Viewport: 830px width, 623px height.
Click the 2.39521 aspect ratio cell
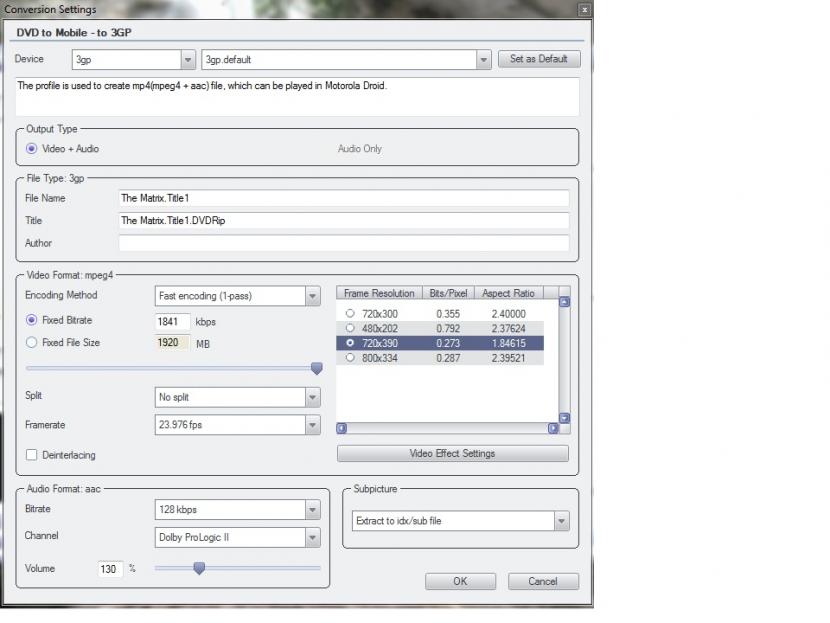[509, 358]
